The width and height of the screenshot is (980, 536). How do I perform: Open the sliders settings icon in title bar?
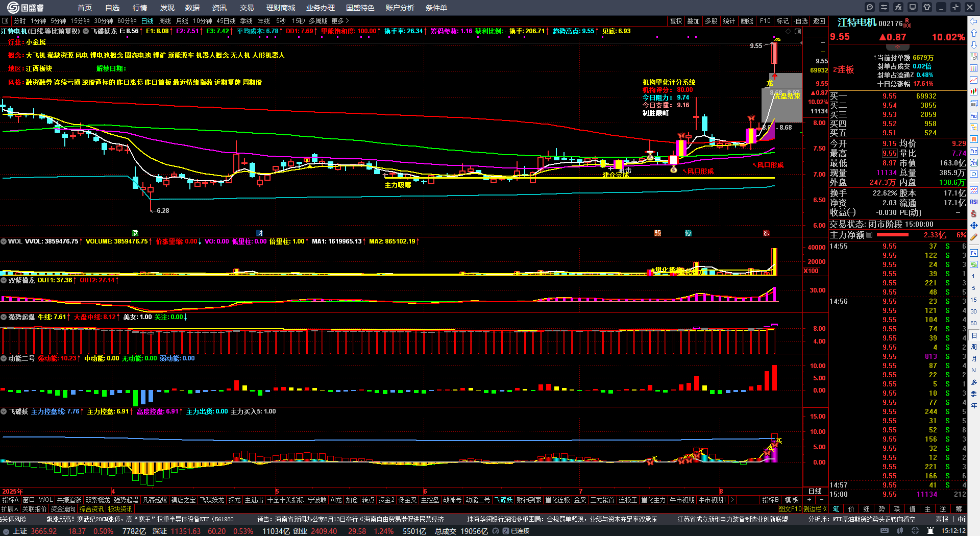click(884, 7)
